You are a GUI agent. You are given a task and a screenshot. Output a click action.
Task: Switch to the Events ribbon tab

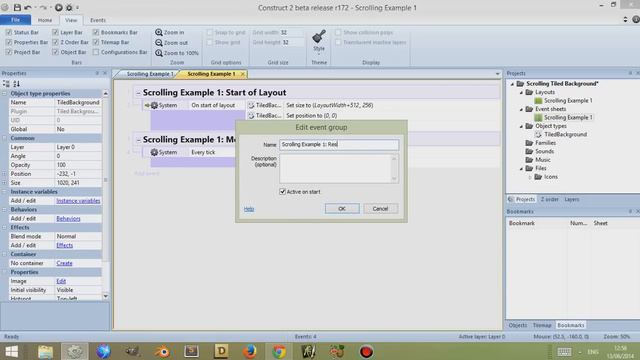click(98, 20)
